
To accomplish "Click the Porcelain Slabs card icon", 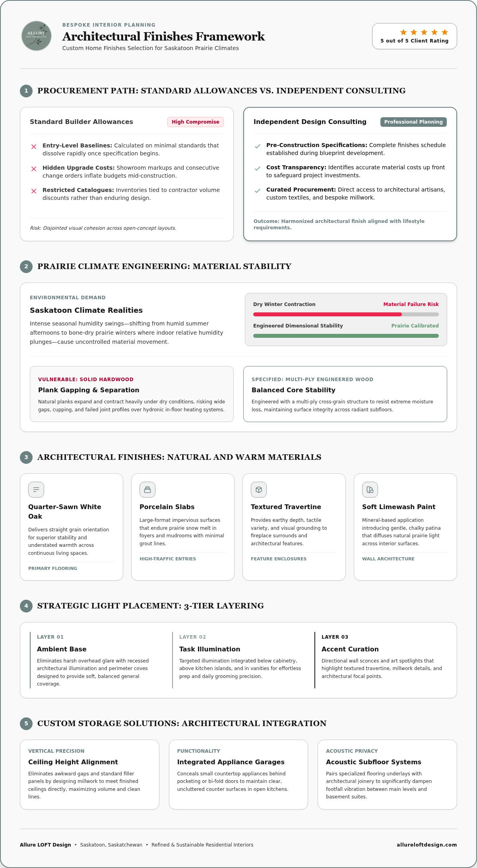I will click(x=147, y=490).
